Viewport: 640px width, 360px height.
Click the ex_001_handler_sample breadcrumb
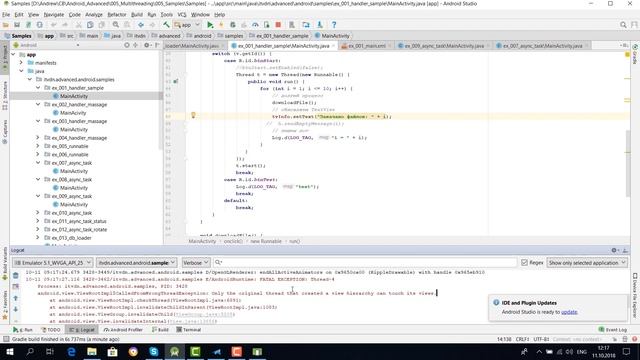pyautogui.click(x=278, y=36)
